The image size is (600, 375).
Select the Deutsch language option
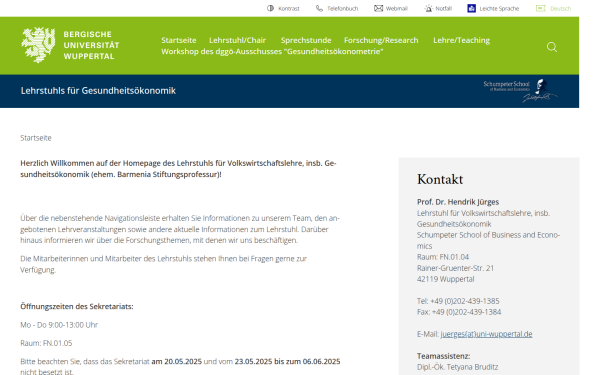pyautogui.click(x=561, y=8)
